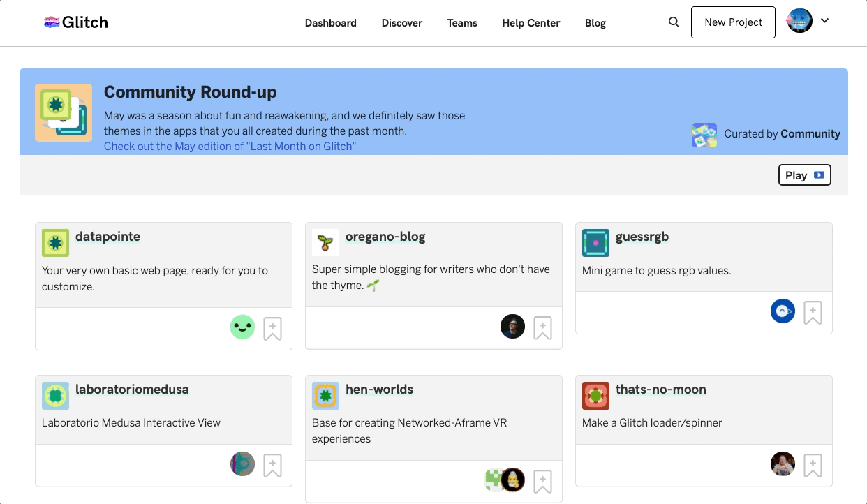Toggle bookmark on the guessrgb card
Screen dimensions: 867x504
coord(813,312)
